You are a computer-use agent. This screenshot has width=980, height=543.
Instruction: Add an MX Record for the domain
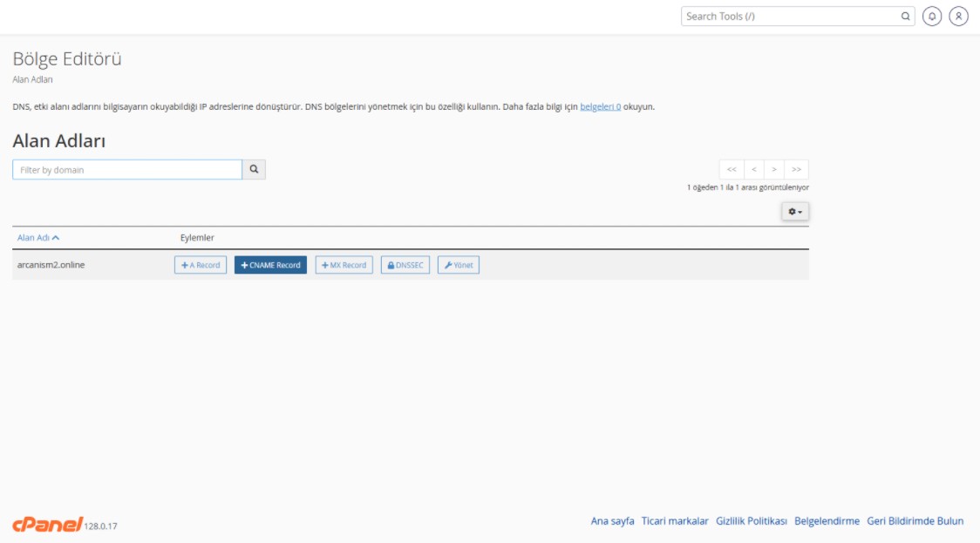tap(344, 265)
